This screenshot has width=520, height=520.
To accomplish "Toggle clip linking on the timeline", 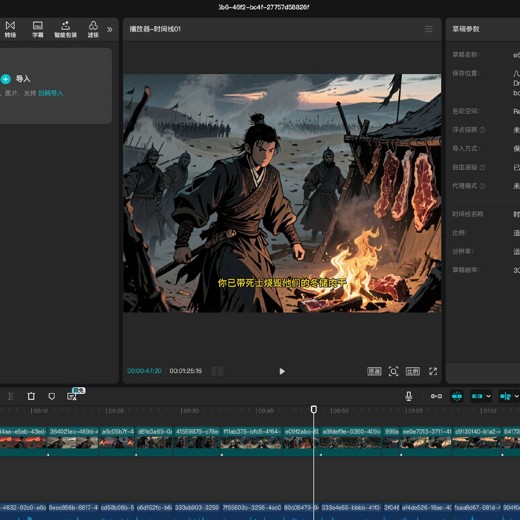I will tap(436, 396).
